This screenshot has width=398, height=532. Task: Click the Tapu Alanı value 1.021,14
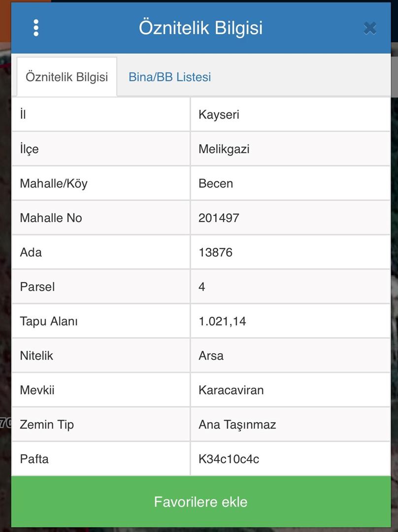[x=222, y=321]
